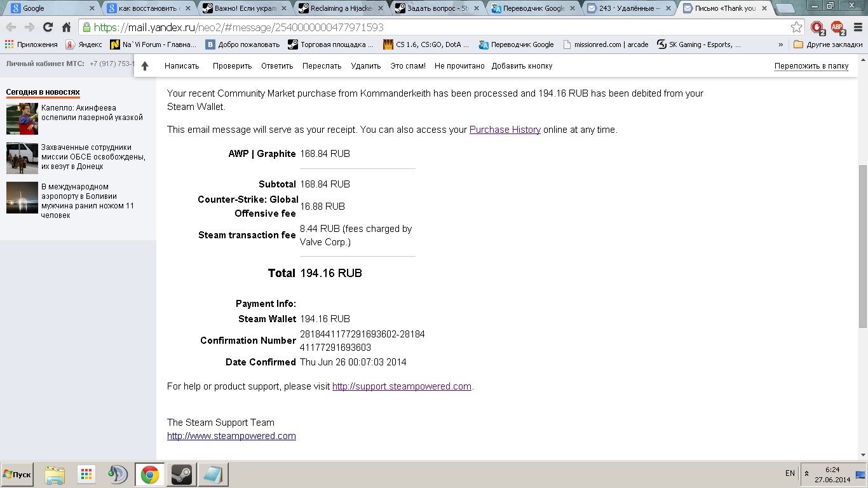Mark message as Не прочитано

click(x=459, y=66)
